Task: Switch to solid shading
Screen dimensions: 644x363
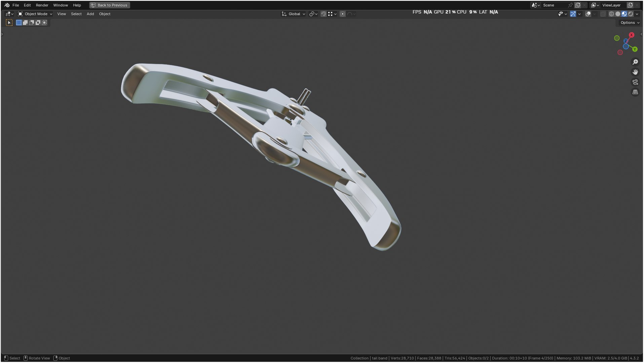Action: click(618, 14)
